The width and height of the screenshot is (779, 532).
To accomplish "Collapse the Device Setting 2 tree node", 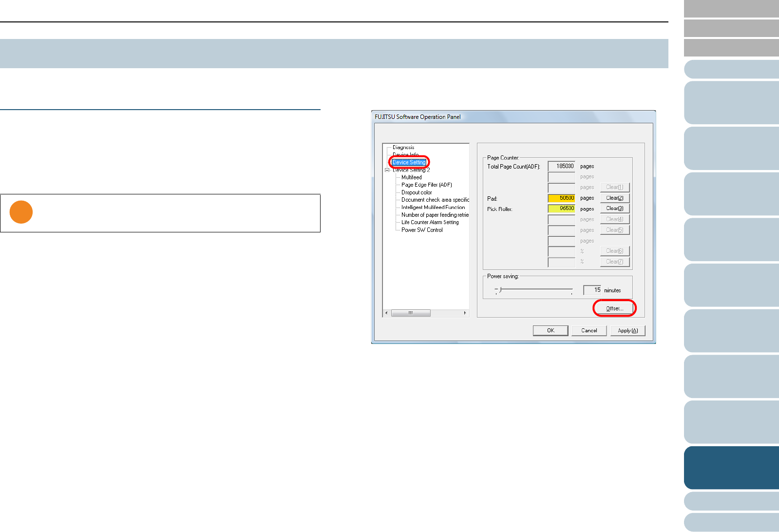I will point(387,170).
